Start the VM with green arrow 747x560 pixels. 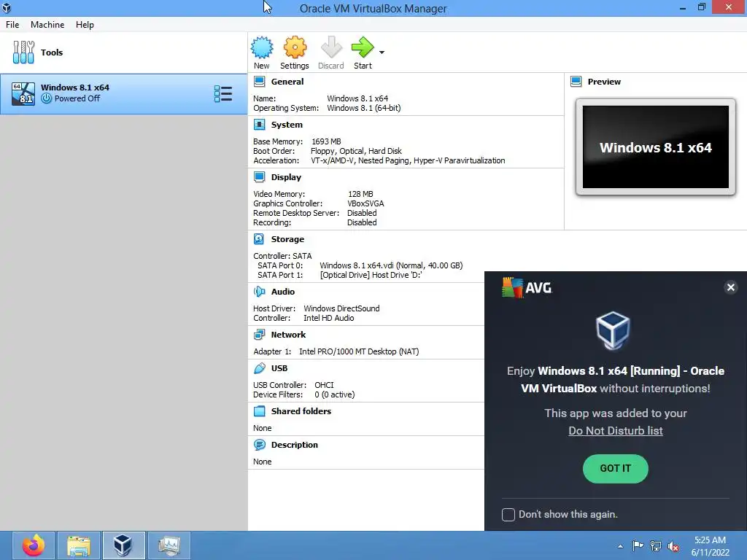tap(363, 47)
